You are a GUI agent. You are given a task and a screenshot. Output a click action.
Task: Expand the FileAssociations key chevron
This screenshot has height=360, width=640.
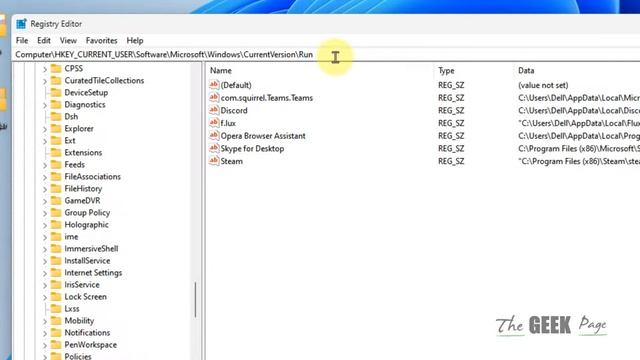point(45,178)
